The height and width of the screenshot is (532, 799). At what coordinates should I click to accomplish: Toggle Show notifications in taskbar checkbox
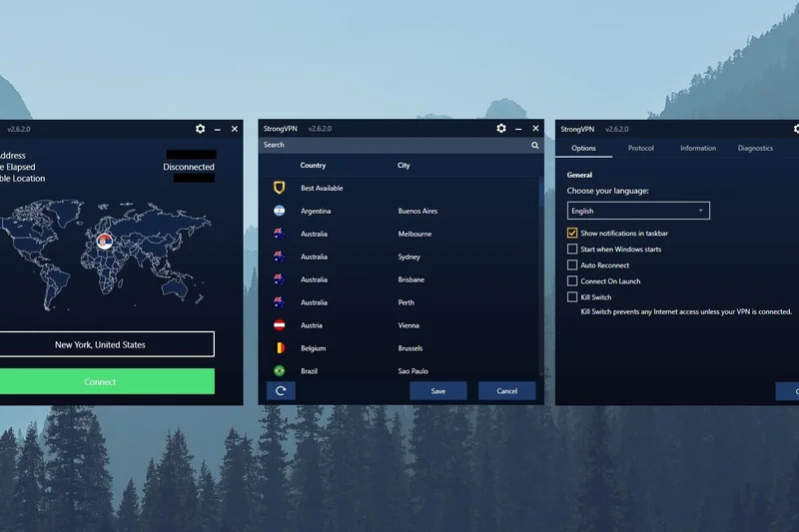pyautogui.click(x=572, y=234)
